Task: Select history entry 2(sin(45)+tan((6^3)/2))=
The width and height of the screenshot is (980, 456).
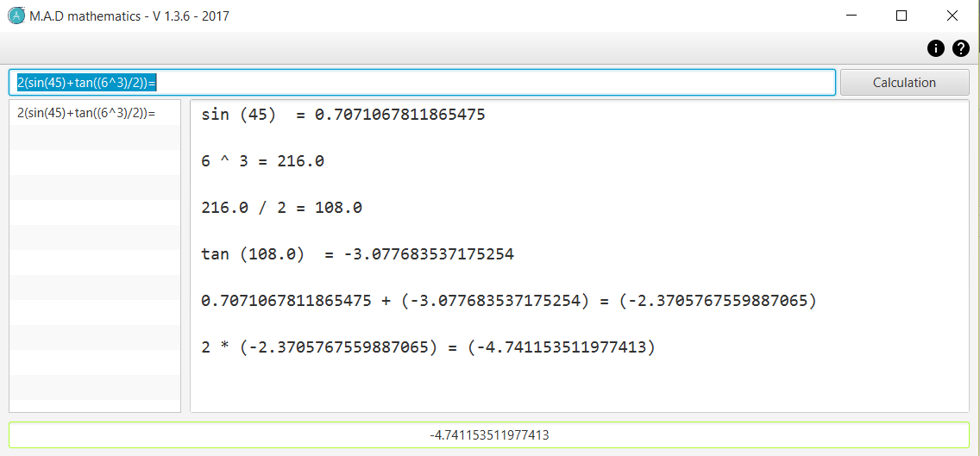Action: [x=94, y=113]
